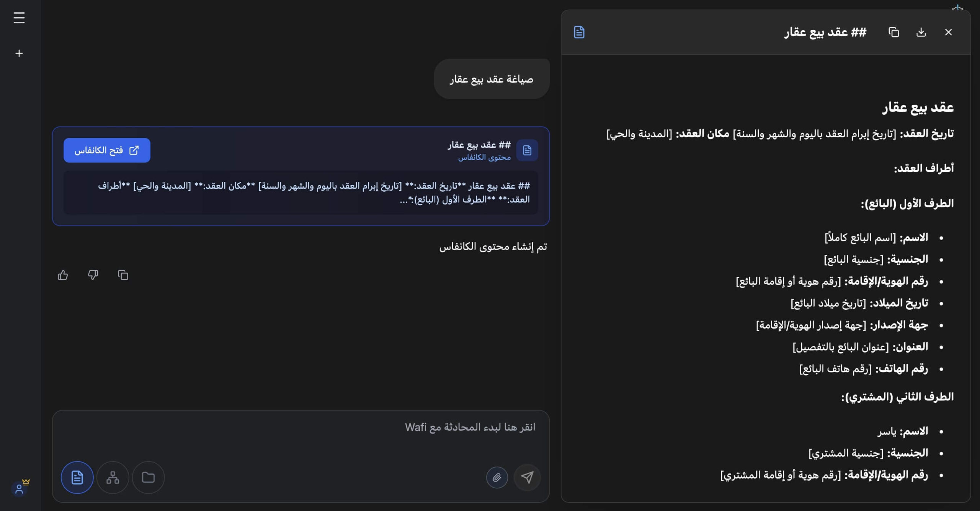This screenshot has height=511, width=980.
Task: Click the فتح الكانفاس button
Action: [x=107, y=150]
